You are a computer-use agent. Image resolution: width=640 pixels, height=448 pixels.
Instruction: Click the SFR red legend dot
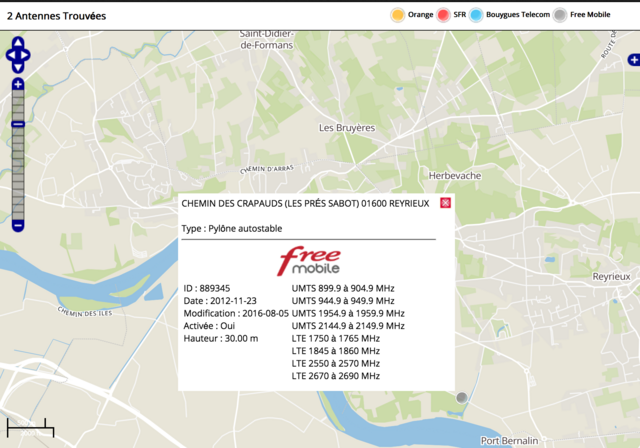click(443, 15)
